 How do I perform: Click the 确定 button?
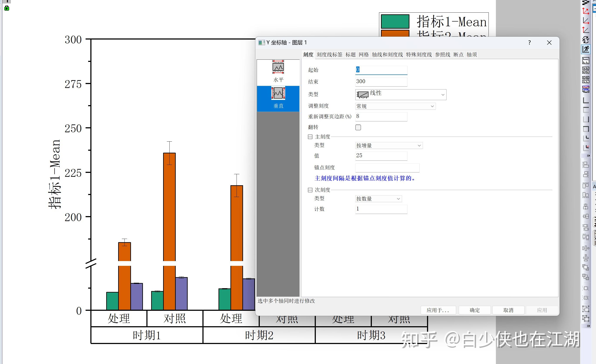click(475, 310)
